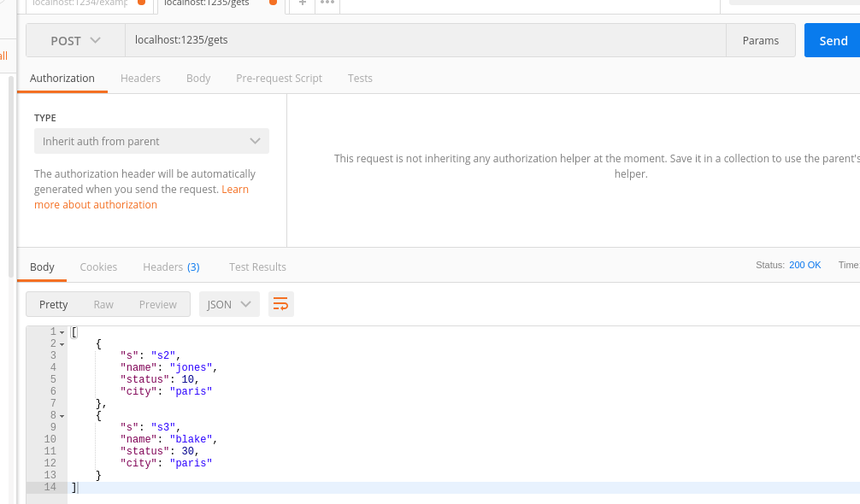The width and height of the screenshot is (860, 504).
Task: Toggle line wrapping in the response viewer
Action: tap(280, 304)
